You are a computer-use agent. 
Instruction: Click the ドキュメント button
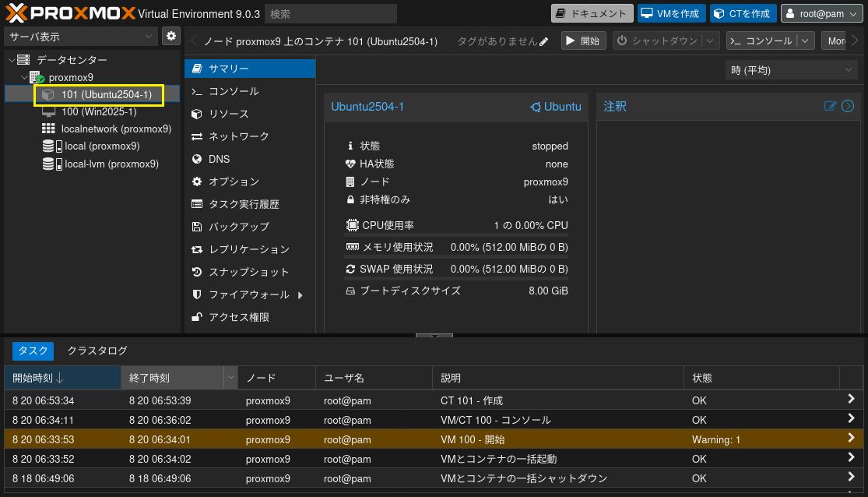592,13
